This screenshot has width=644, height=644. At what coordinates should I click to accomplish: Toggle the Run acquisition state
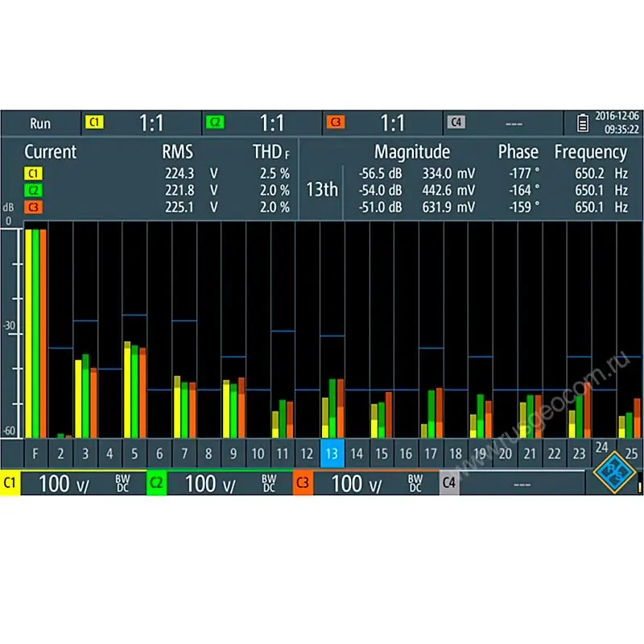[x=40, y=123]
